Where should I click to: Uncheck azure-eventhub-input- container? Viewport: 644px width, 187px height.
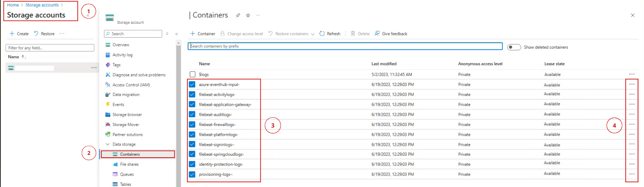[192, 84]
